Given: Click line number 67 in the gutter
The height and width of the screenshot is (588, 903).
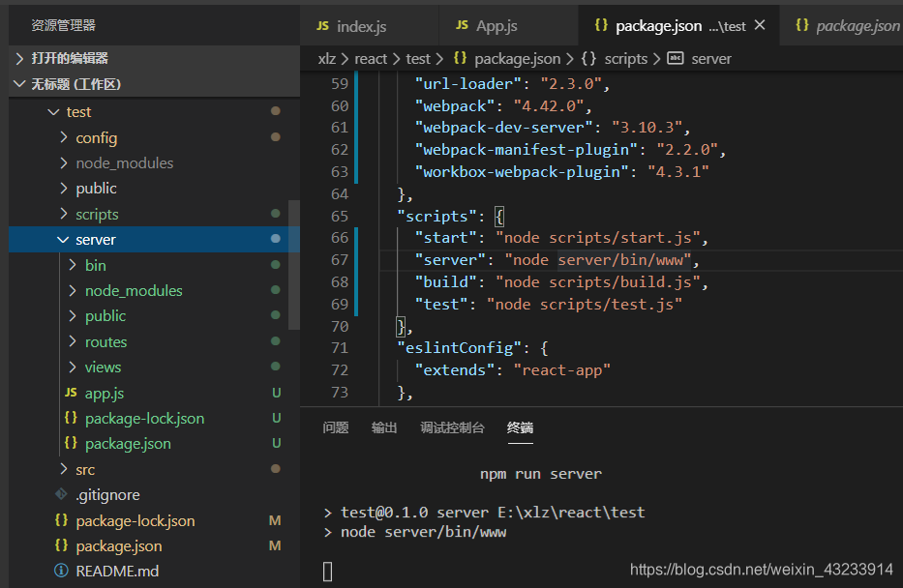Looking at the screenshot, I should coord(340,260).
